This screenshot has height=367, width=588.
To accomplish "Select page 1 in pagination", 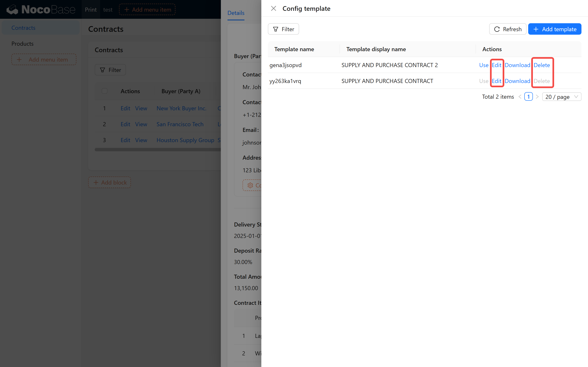I will [528, 97].
